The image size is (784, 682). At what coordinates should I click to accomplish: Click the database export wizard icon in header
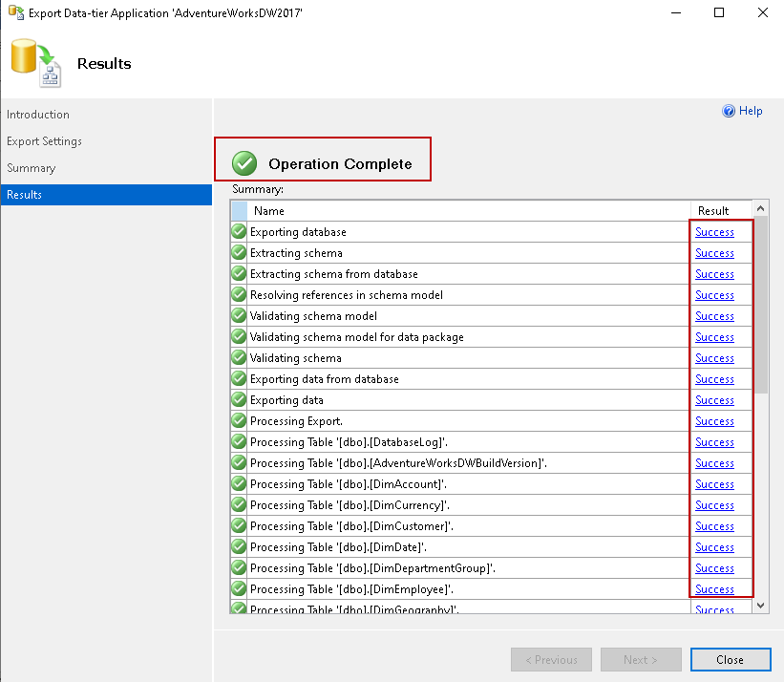35,64
